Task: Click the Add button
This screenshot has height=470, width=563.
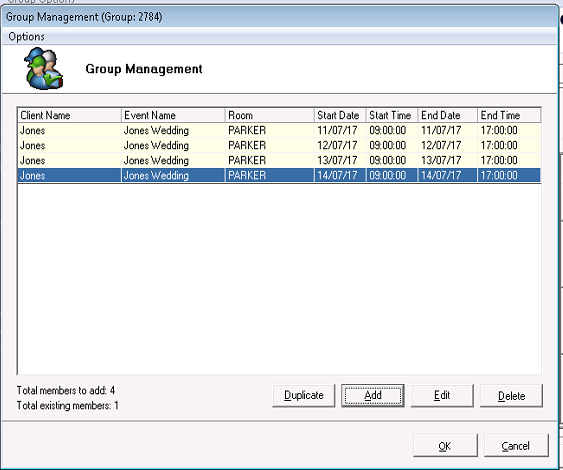Action: coord(373,395)
